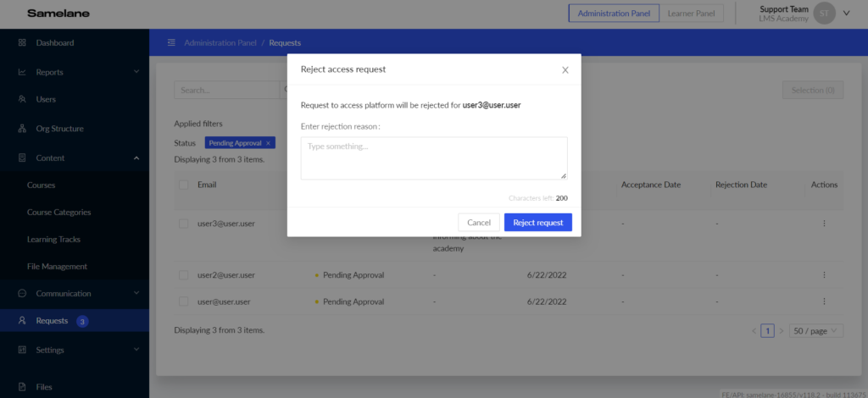
Task: Close the Reject access request dialog
Action: pyautogui.click(x=565, y=69)
